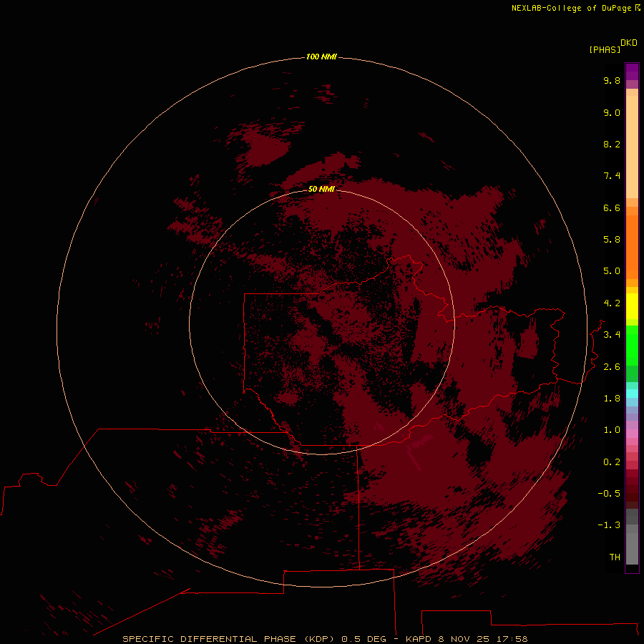Pick the cyan band of the color bar
Image resolution: width=644 pixels, height=644 pixels.
[x=632, y=394]
